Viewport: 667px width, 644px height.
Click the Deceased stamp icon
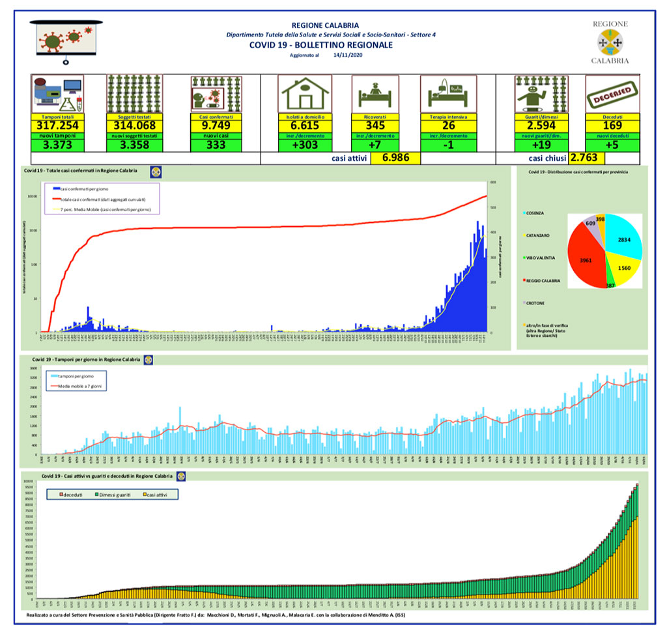tap(612, 94)
